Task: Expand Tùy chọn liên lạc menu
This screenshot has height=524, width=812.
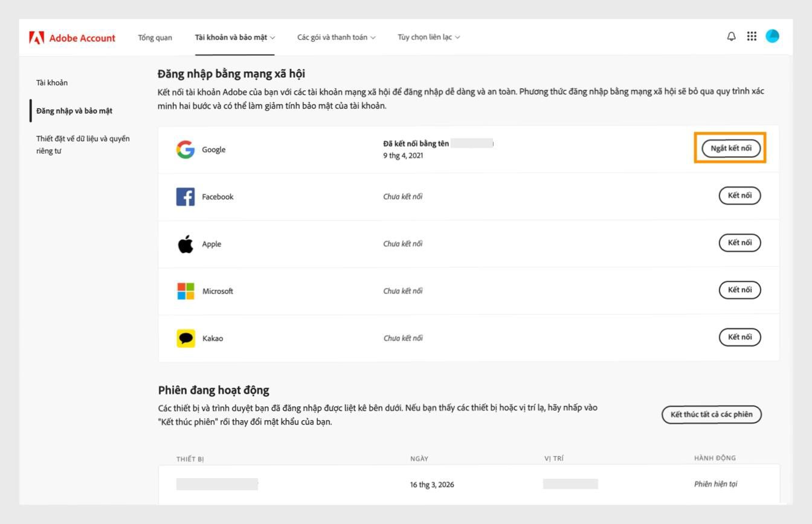Action: [x=429, y=37]
